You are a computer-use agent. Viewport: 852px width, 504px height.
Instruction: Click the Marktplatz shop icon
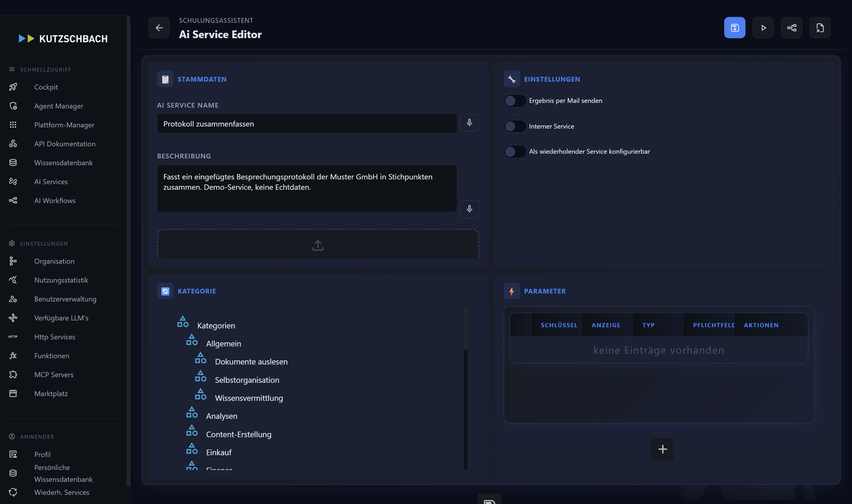(13, 393)
